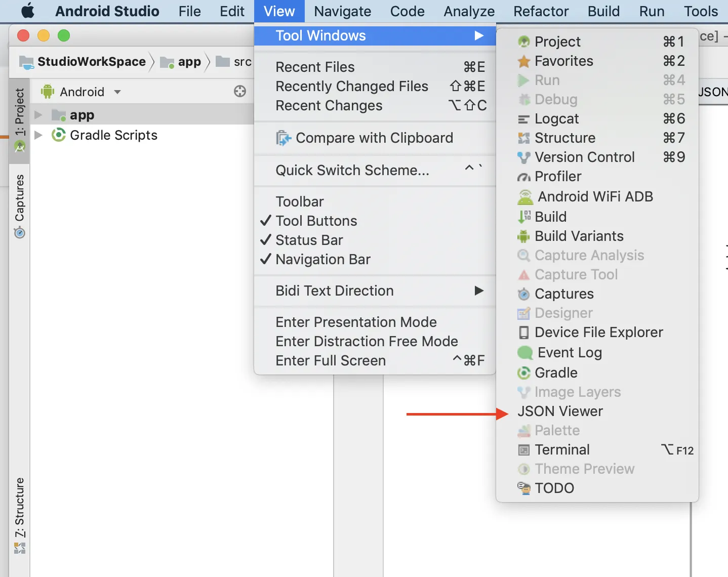
Task: Select JSON Viewer from Tool Windows
Action: click(560, 411)
